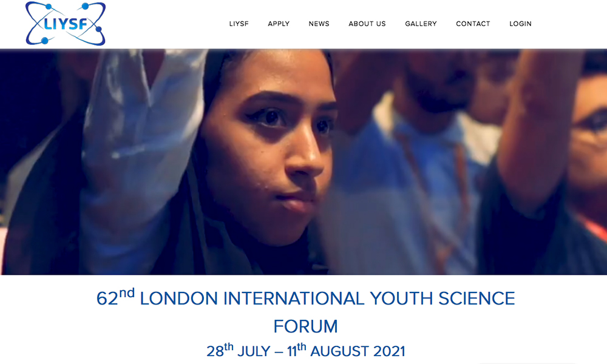Click the LIYSF atom logo
The image size is (607, 364).
click(66, 24)
